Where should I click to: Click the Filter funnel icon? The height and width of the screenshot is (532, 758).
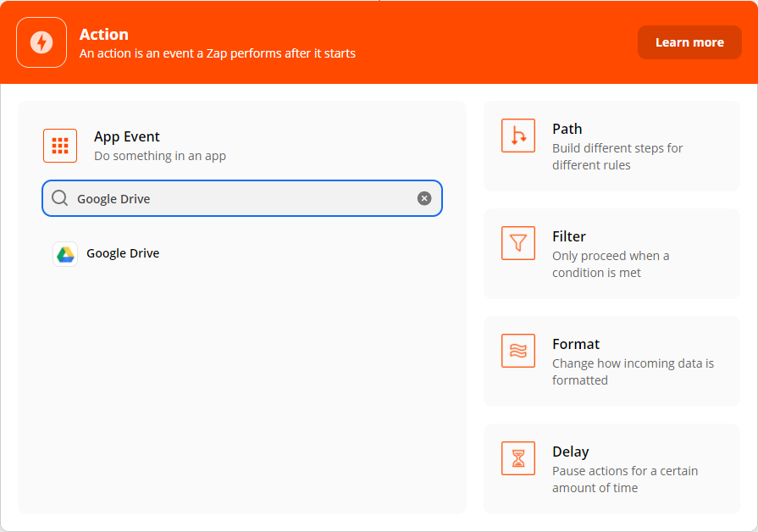pyautogui.click(x=518, y=243)
